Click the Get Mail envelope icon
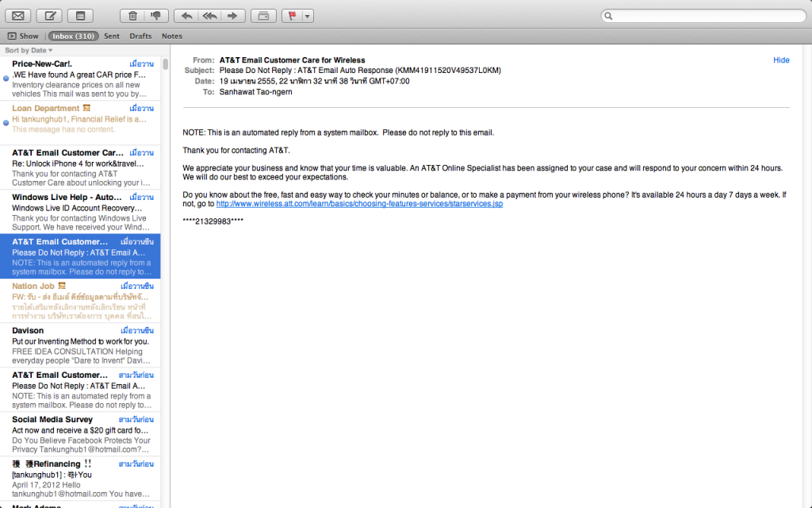This screenshot has width=812, height=508. [x=18, y=15]
